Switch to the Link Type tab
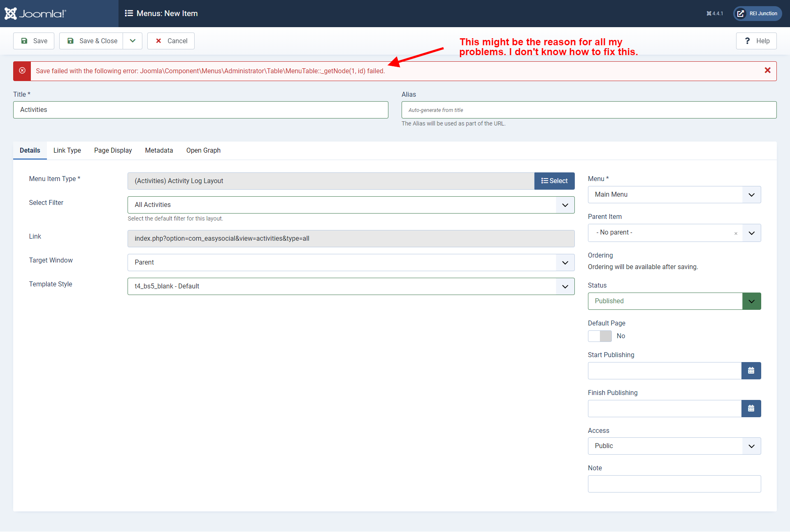The image size is (790, 532). [x=67, y=151]
